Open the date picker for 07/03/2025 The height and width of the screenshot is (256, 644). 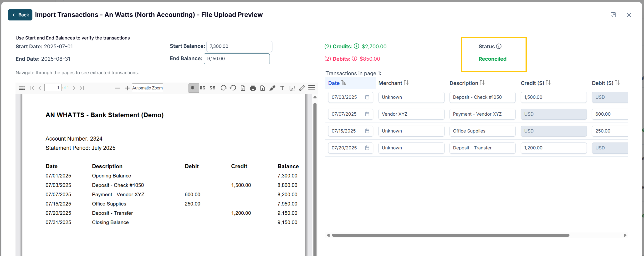[367, 97]
